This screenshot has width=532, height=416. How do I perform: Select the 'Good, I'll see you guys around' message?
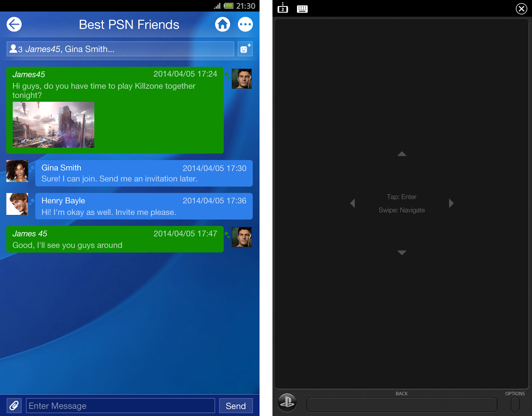[x=115, y=239]
